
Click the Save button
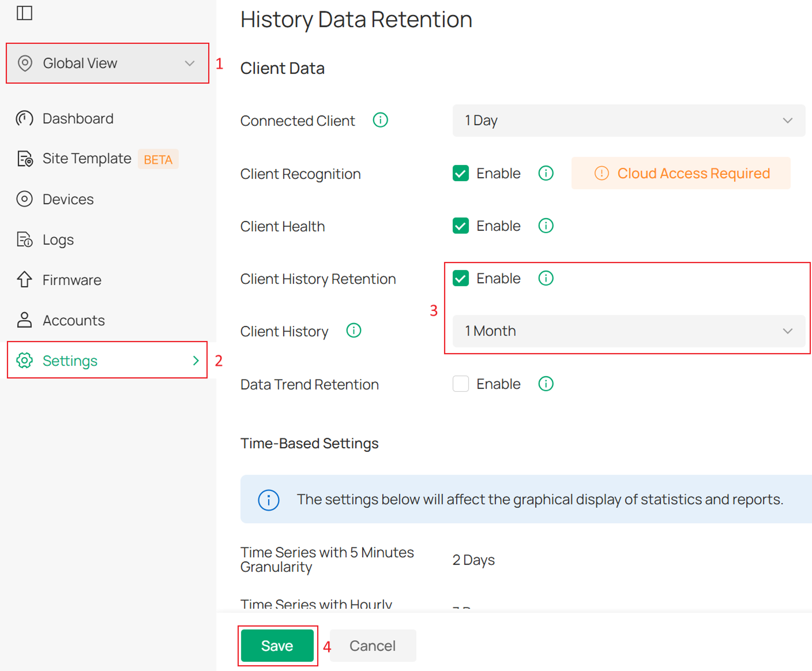click(277, 646)
